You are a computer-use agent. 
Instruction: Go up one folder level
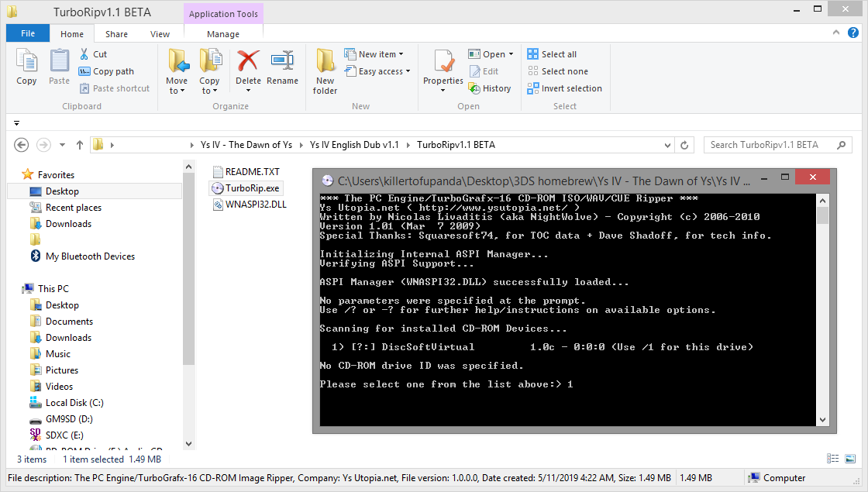pos(80,145)
